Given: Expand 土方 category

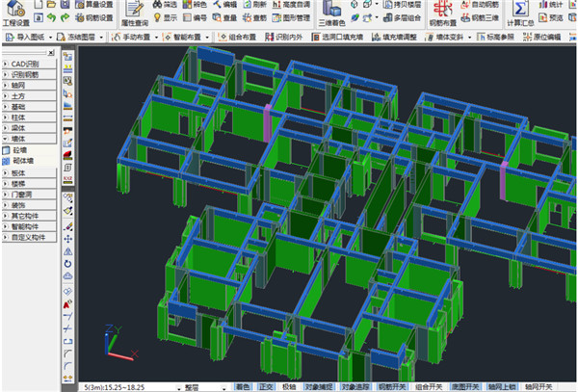Looking at the screenshot, I should tap(29, 95).
